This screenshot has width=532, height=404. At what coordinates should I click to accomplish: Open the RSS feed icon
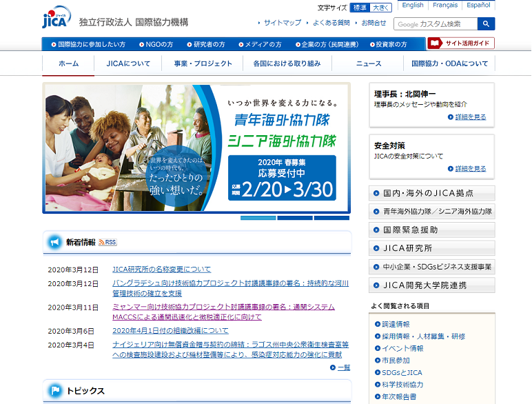point(108,242)
